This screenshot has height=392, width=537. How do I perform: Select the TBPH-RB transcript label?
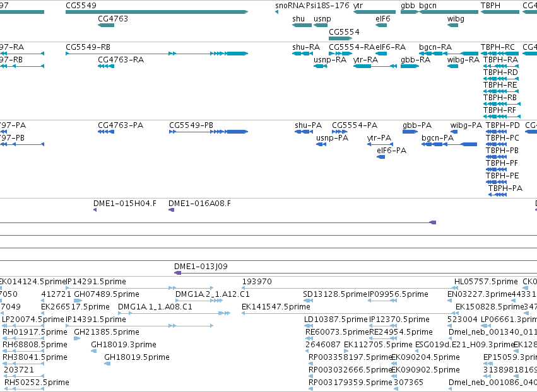coord(500,98)
